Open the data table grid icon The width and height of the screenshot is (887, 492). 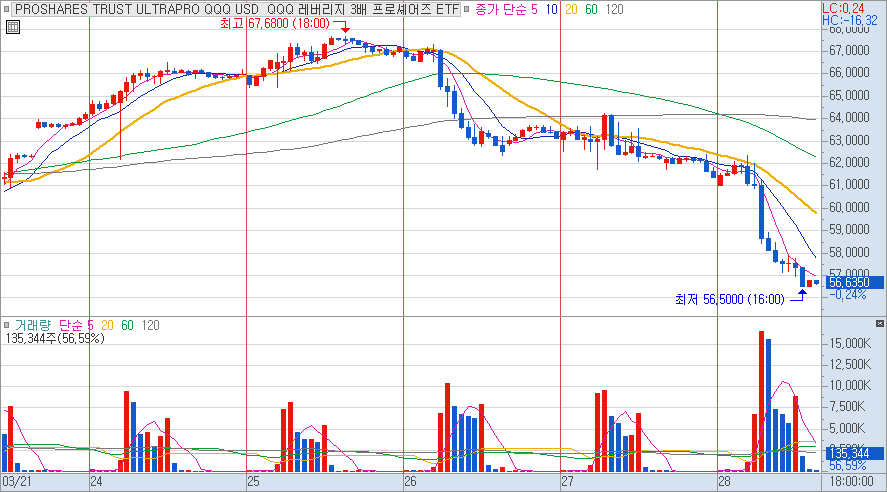click(12, 27)
